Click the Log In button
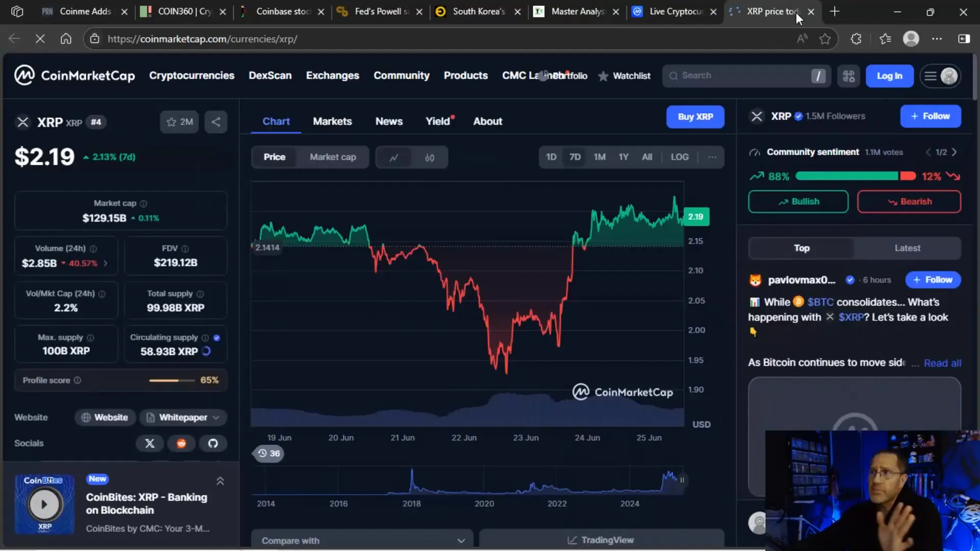The height and width of the screenshot is (551, 980). pos(889,76)
